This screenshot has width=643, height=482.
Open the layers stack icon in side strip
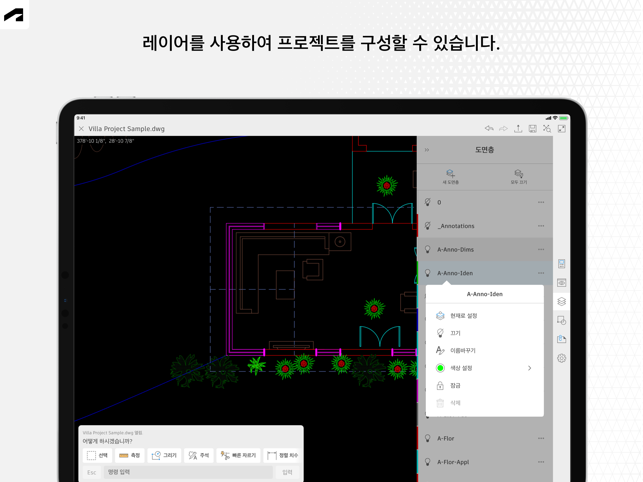click(561, 302)
